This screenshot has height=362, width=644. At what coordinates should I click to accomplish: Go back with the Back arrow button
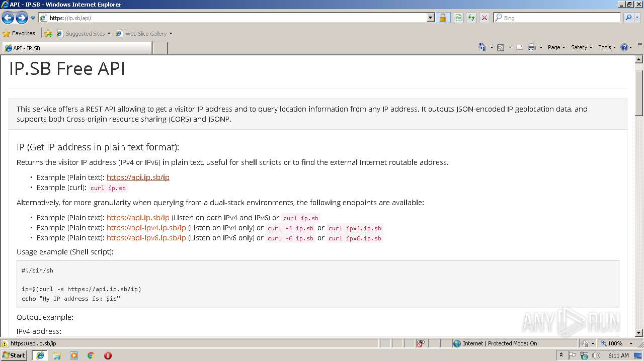point(8,18)
